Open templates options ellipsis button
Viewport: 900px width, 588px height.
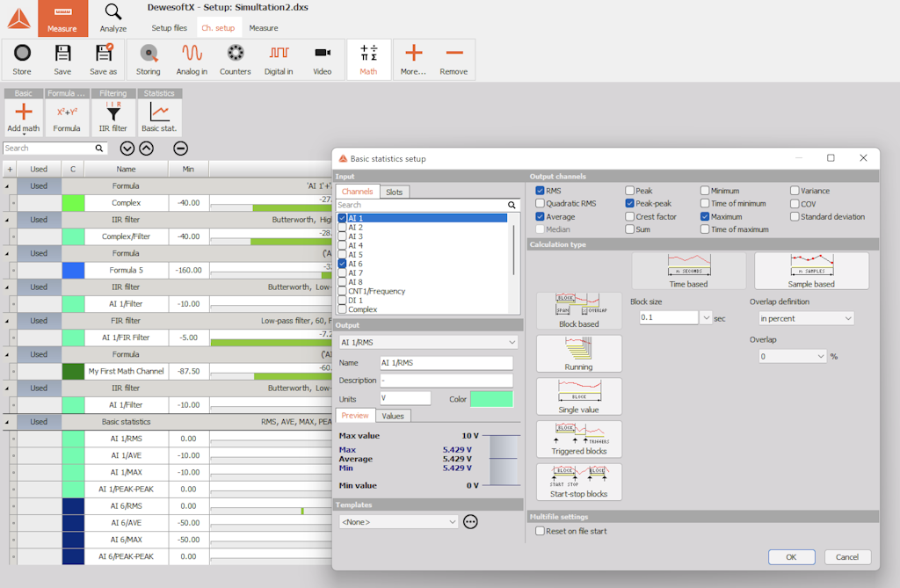click(470, 522)
